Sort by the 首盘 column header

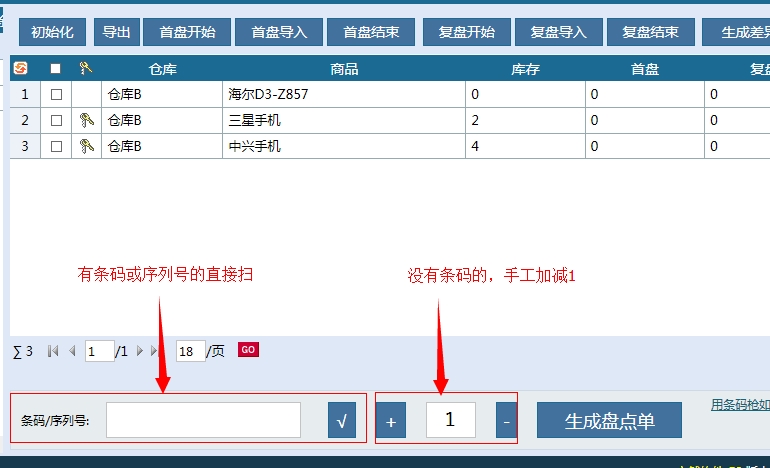pyautogui.click(x=645, y=69)
